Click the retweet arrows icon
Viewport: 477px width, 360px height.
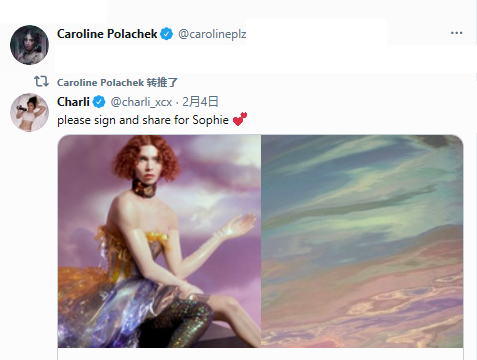tap(41, 81)
